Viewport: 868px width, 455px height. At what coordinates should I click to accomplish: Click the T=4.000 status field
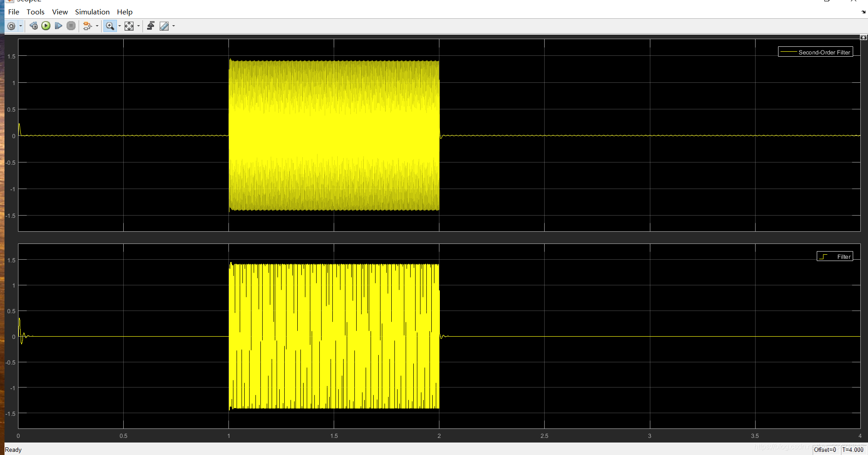tap(853, 450)
